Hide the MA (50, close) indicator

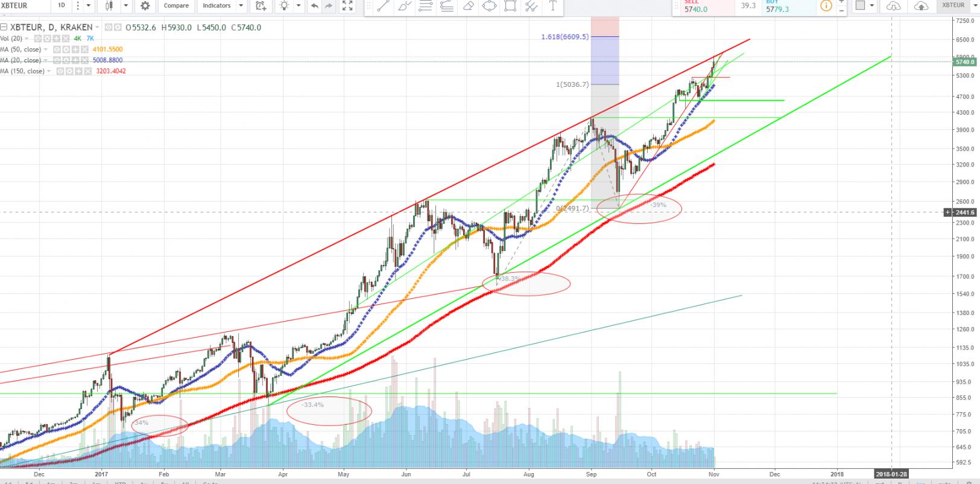coord(57,49)
